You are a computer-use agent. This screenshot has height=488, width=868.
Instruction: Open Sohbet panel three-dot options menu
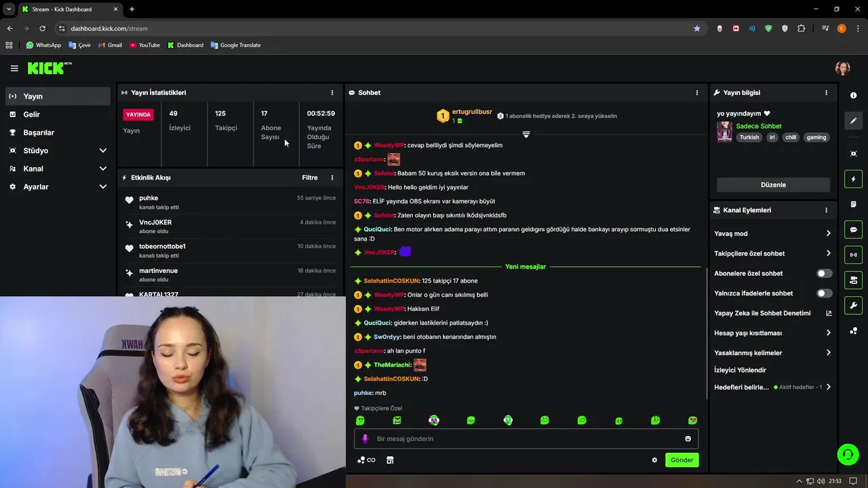[696, 92]
